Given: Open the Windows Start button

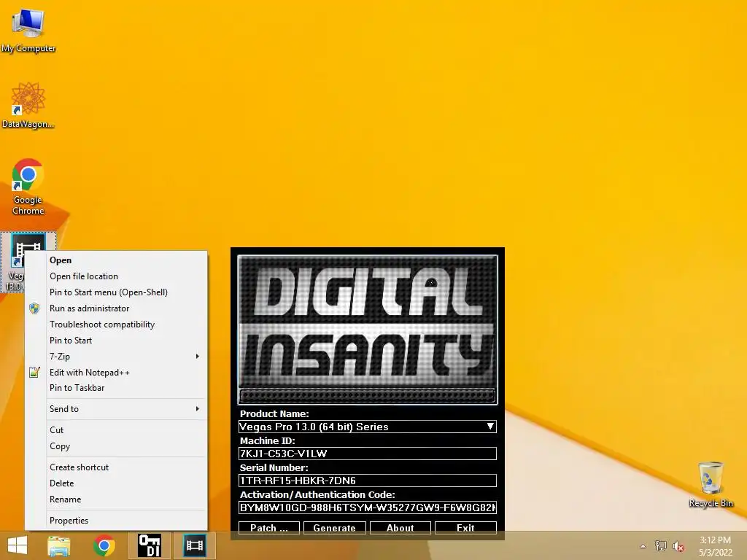Looking at the screenshot, I should click(x=18, y=545).
